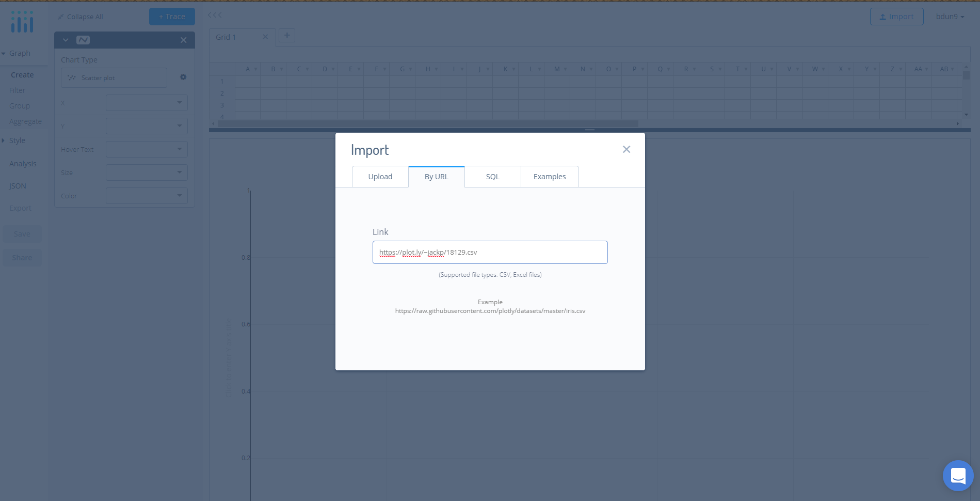Select Filter in sidebar

coord(17,90)
